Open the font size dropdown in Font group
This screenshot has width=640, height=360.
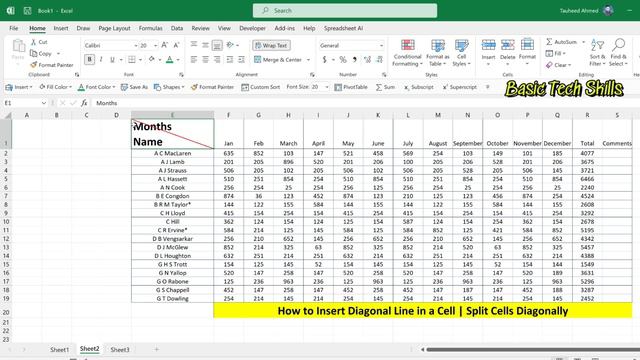(155, 46)
